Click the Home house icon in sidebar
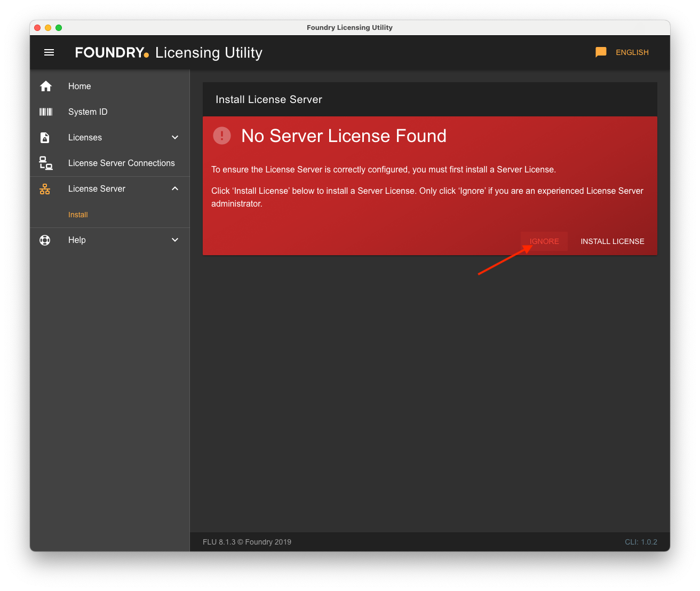The width and height of the screenshot is (700, 591). coord(46,86)
